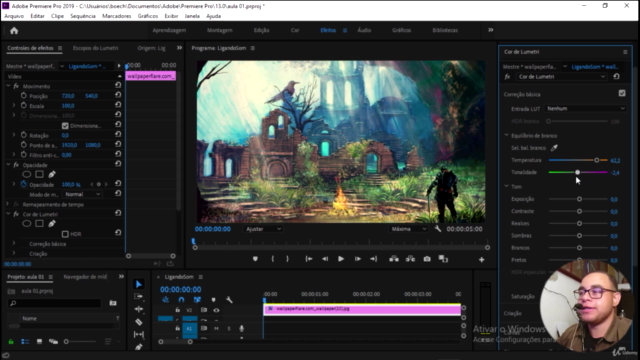Step back one frame

tap(325, 259)
